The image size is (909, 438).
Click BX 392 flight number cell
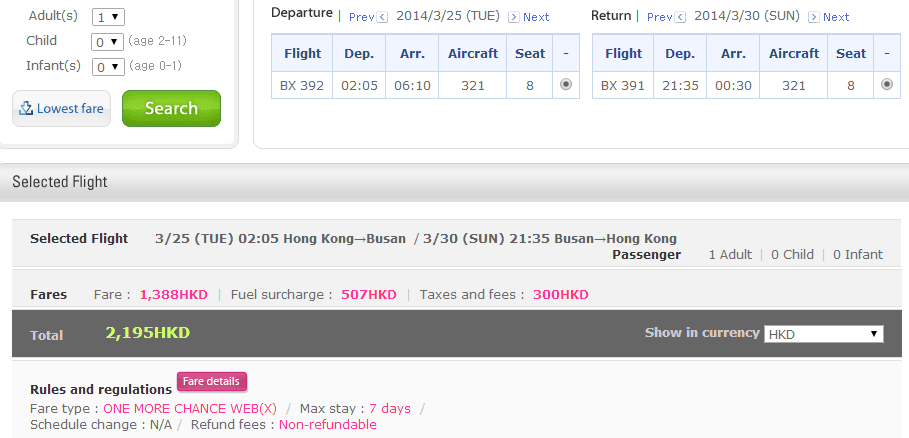[302, 85]
